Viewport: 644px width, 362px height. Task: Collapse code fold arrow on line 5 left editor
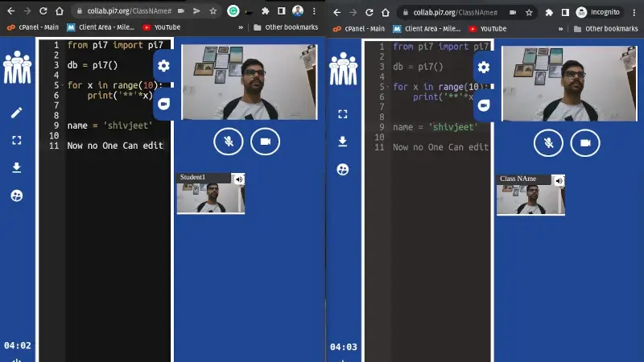(63, 85)
